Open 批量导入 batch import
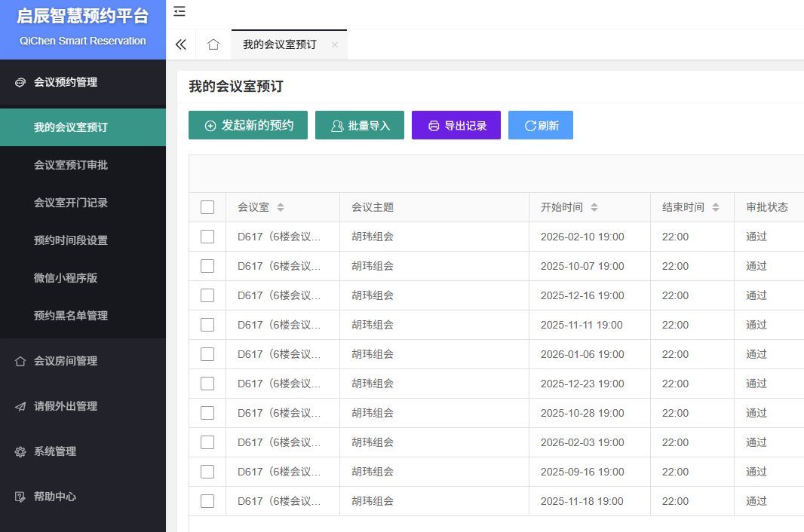Viewport: 804px width, 532px height. click(x=360, y=125)
